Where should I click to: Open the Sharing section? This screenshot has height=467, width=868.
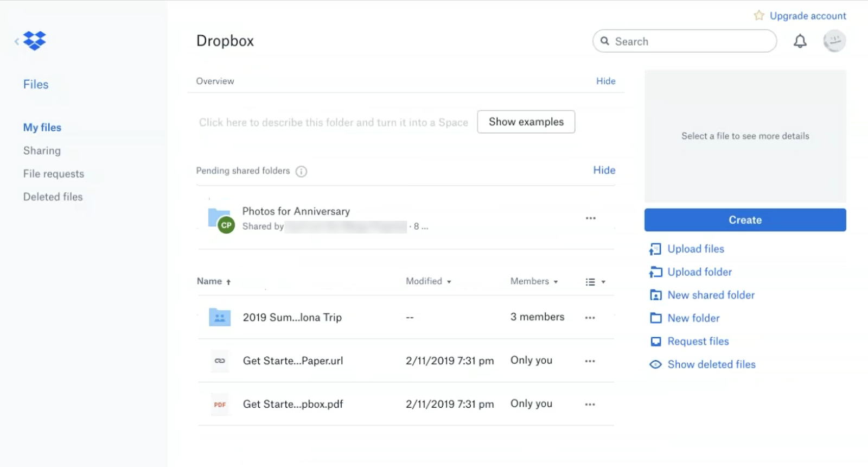[x=42, y=151]
